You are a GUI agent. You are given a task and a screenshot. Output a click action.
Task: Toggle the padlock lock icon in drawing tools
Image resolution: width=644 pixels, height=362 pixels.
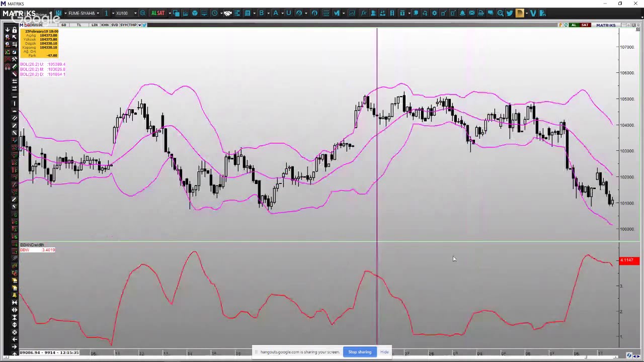(x=14, y=30)
